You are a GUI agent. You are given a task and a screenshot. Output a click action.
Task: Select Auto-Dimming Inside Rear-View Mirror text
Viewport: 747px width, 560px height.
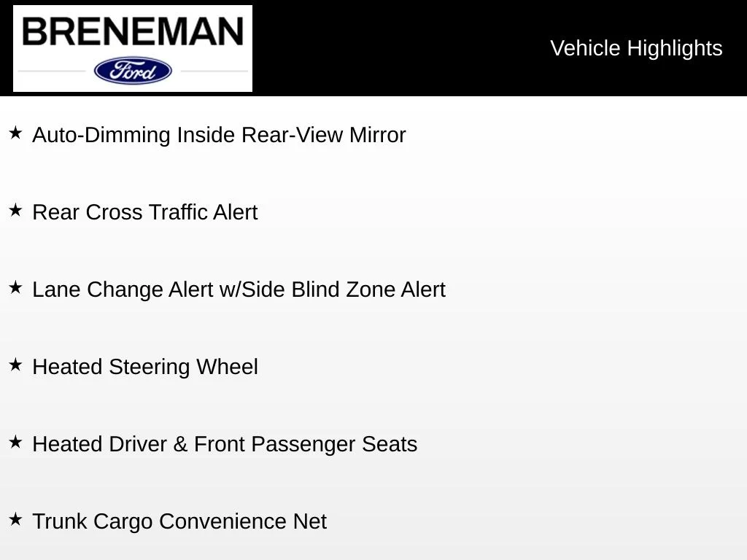(219, 135)
